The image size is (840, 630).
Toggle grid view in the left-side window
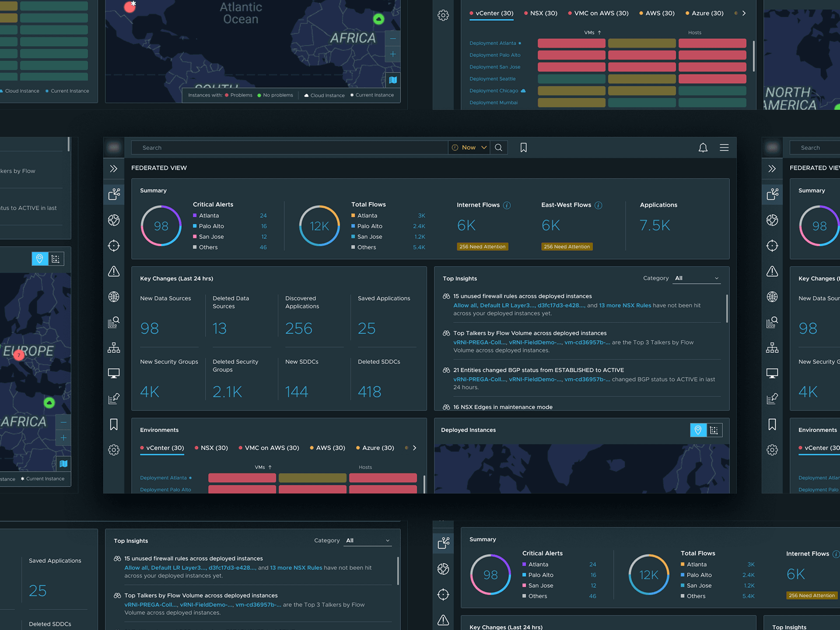tap(56, 259)
